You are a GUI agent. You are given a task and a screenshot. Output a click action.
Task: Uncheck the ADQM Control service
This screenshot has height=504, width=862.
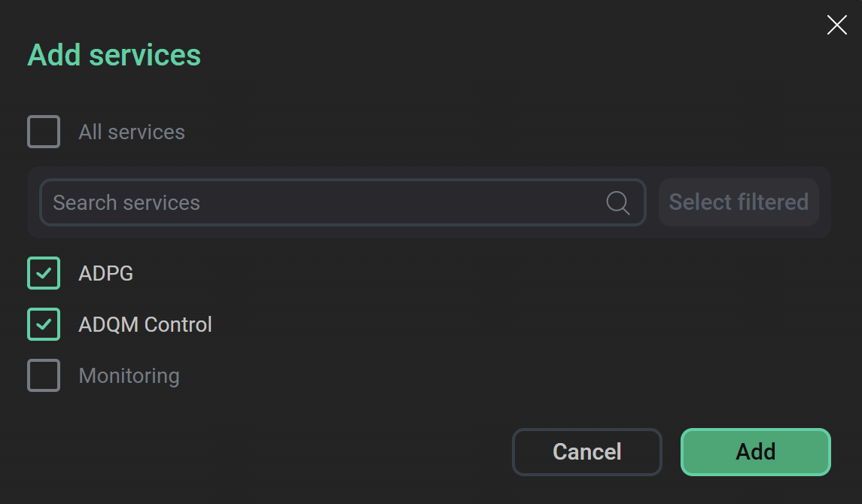43,324
